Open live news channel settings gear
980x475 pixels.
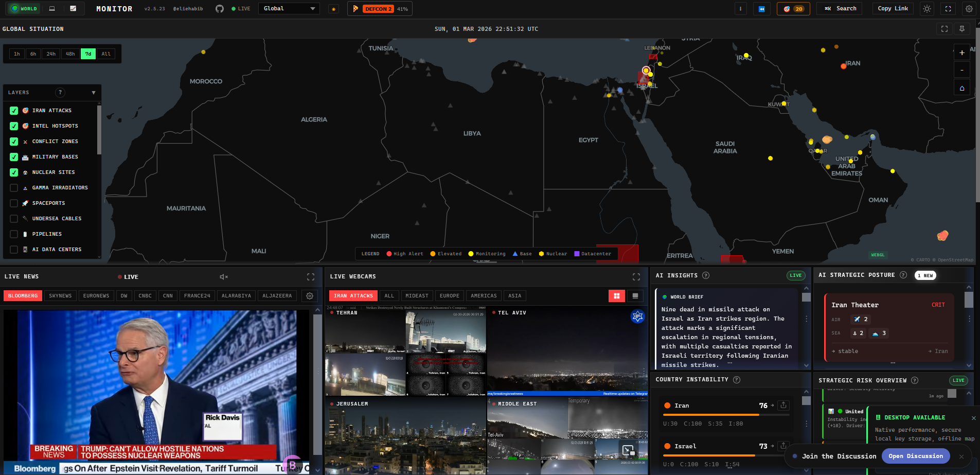(310, 296)
